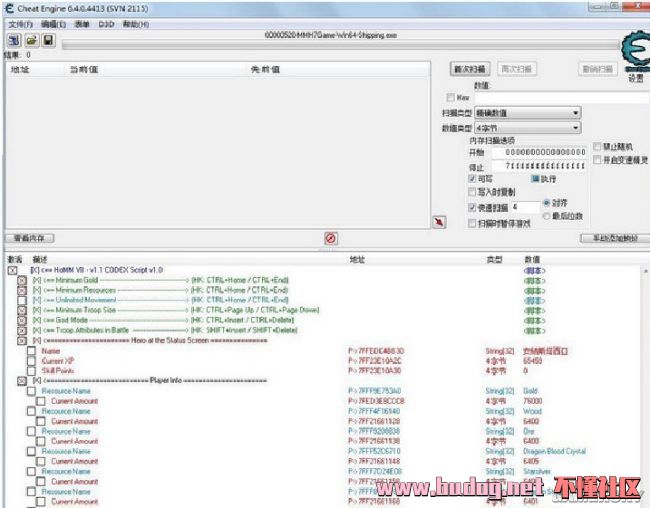The width and height of the screenshot is (650, 508).
Task: Enable the 写入时复制 checkbox
Action: [472, 192]
